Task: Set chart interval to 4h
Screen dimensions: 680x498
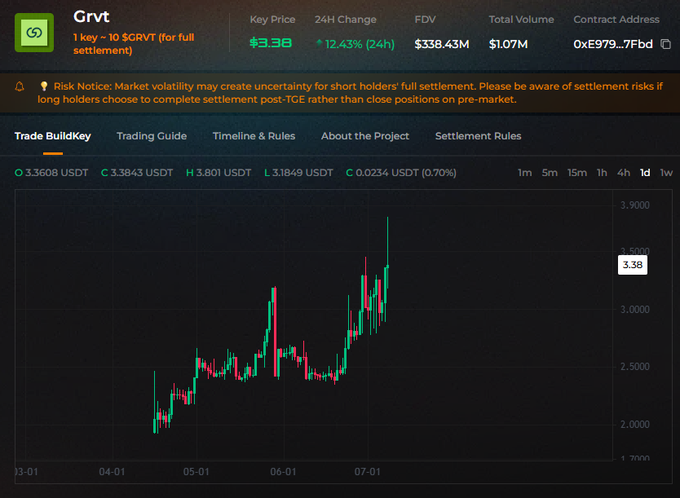Action: tap(624, 173)
